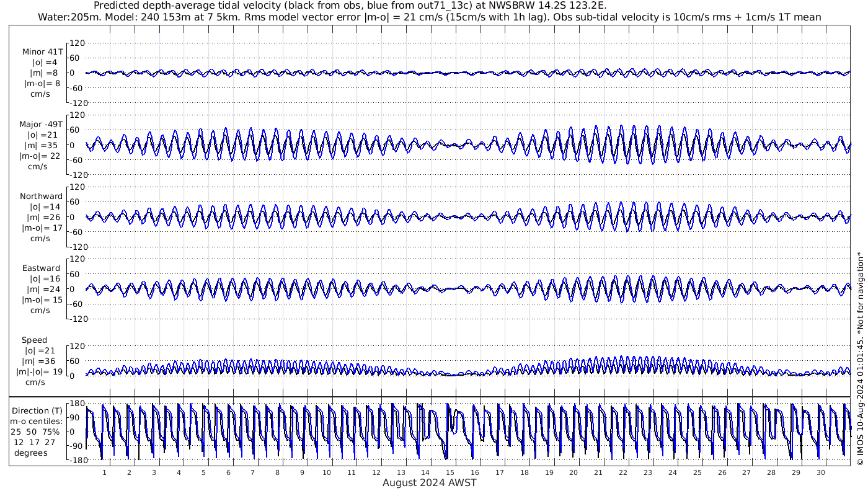This screenshot has height=496, width=868.
Task: Click the 'degrees' unit in Direction panel
Action: coord(31,453)
